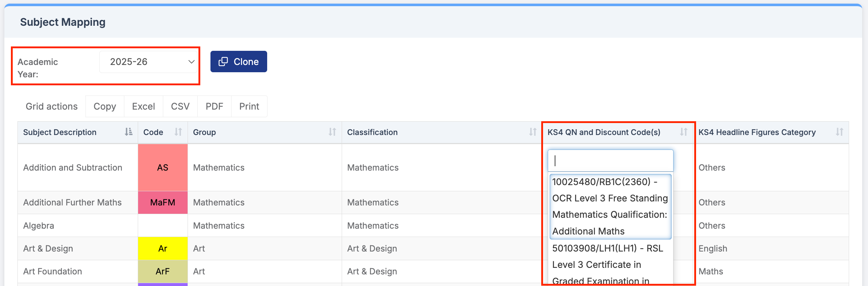Sort by KS4 Headline Figures Category icon
The width and height of the screenshot is (868, 286).
pyautogui.click(x=839, y=132)
